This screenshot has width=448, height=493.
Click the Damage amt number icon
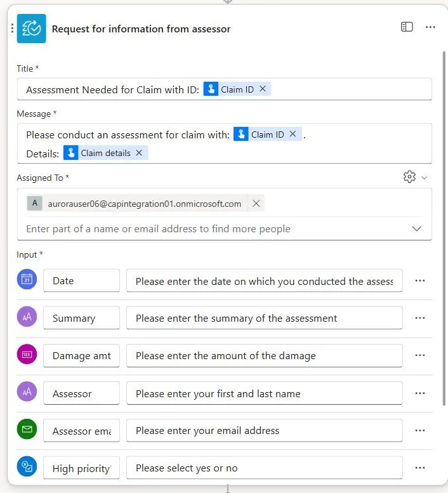[x=27, y=354]
